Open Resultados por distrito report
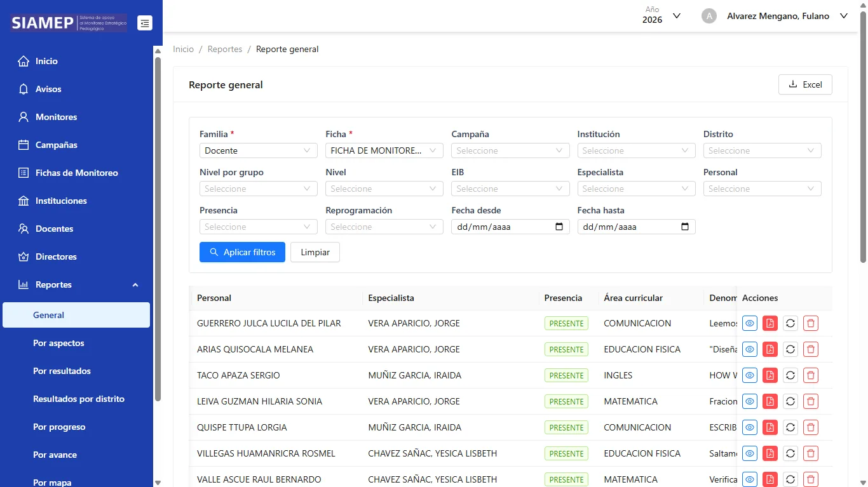The image size is (868, 487). 76,399
